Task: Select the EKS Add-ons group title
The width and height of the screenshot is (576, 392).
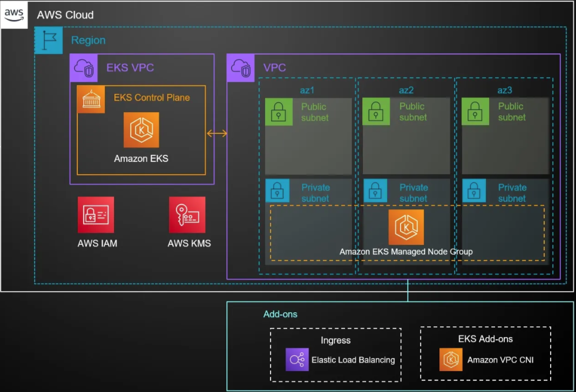Action: click(485, 339)
